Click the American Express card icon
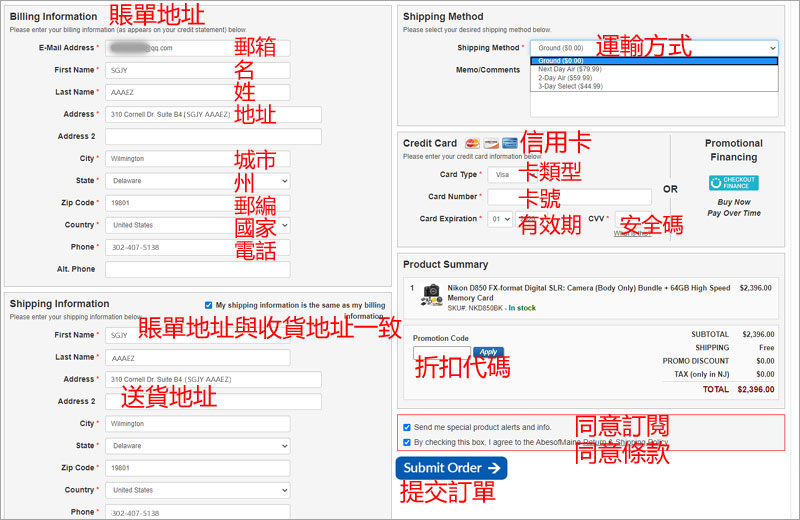 (509, 143)
